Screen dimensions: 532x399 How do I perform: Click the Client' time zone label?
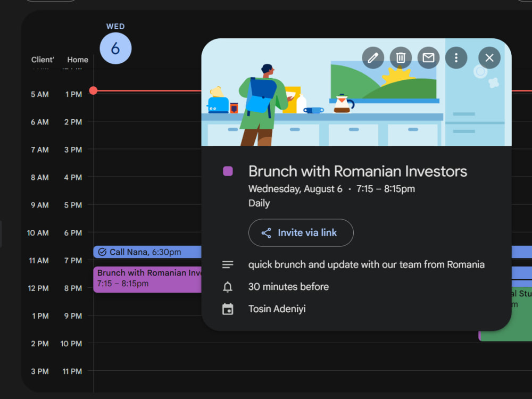[x=43, y=60]
